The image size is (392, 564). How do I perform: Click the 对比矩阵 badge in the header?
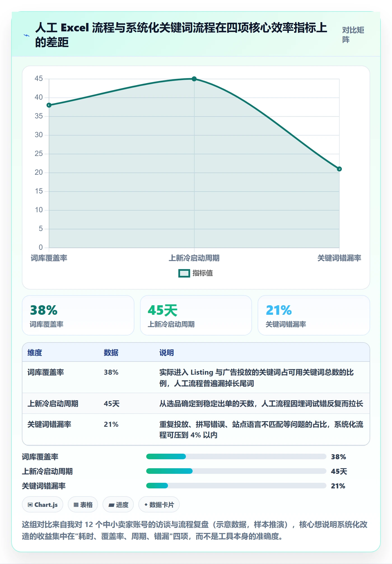[x=353, y=35]
